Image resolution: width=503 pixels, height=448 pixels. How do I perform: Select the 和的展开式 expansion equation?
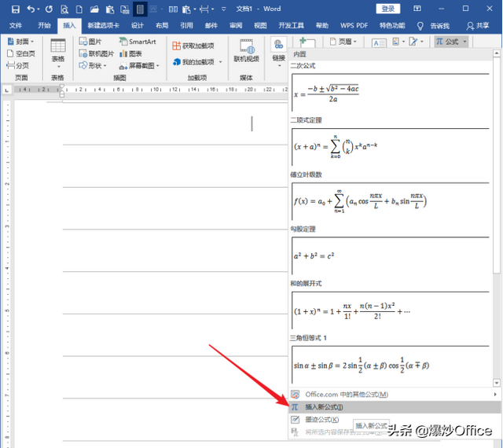click(x=391, y=310)
